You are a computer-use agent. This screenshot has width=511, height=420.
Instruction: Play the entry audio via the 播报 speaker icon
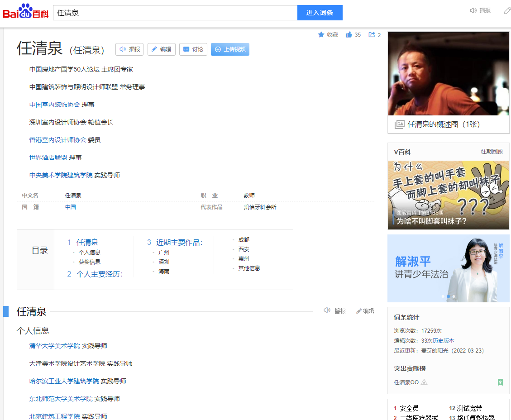(x=122, y=49)
